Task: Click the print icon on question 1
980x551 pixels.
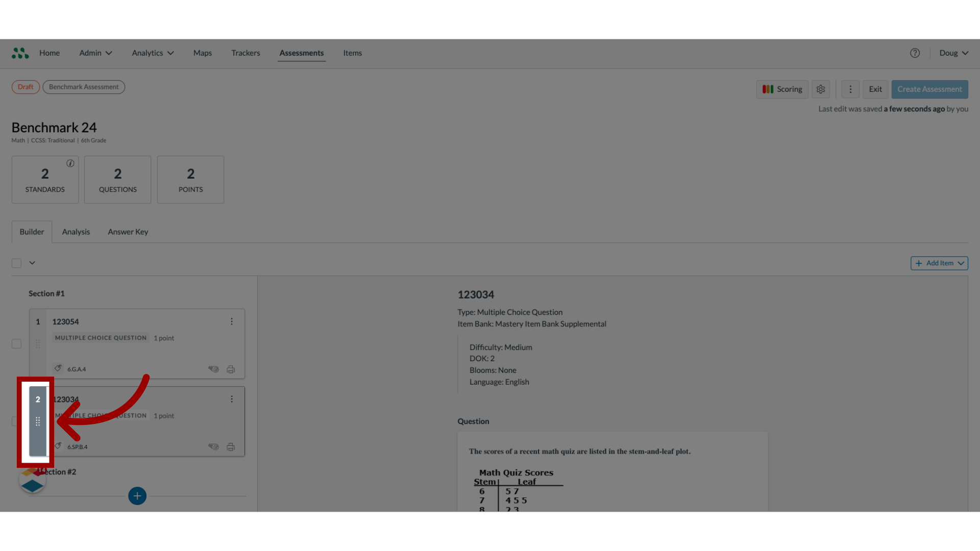Action: coord(231,369)
